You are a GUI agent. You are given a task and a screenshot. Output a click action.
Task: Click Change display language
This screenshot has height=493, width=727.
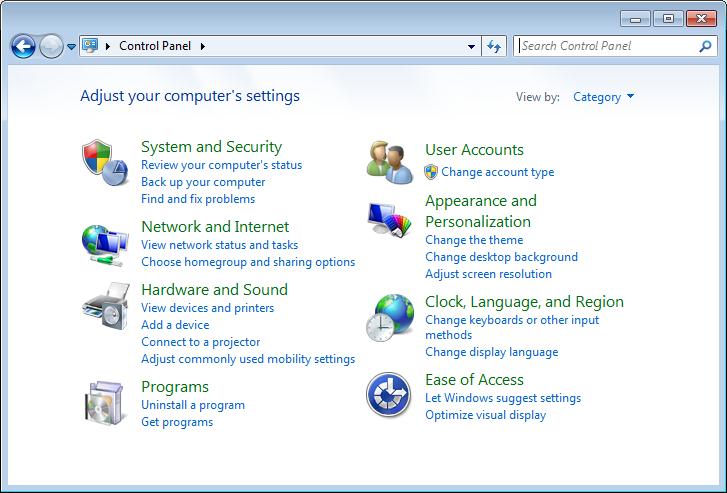[x=491, y=352]
